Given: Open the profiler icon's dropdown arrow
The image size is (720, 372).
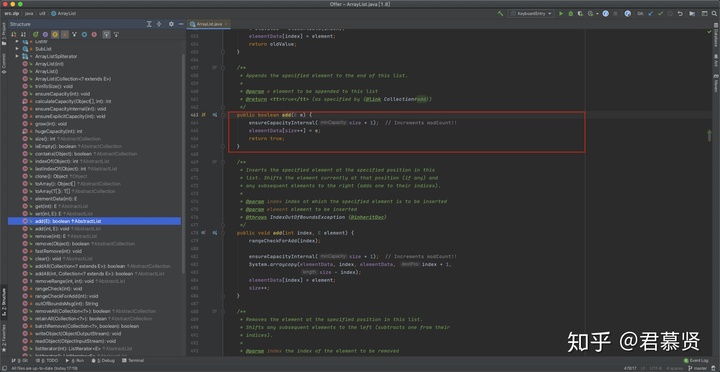Looking at the screenshot, I should (597, 14).
